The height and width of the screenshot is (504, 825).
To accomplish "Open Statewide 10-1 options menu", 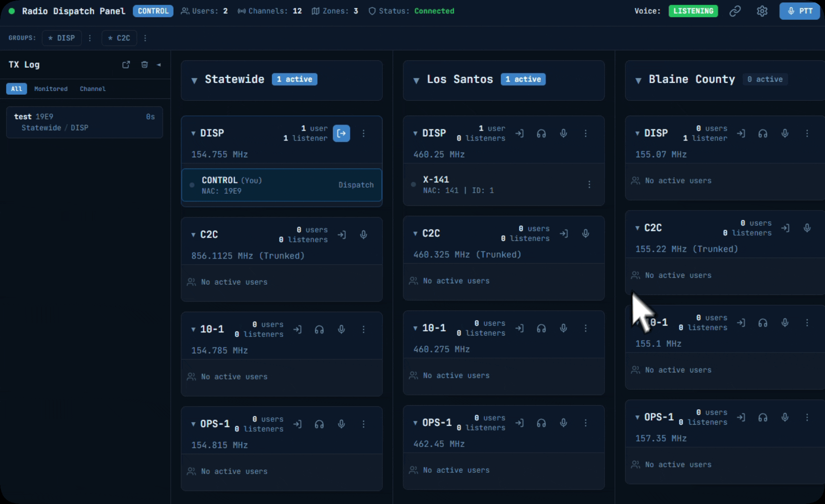I will tap(364, 329).
